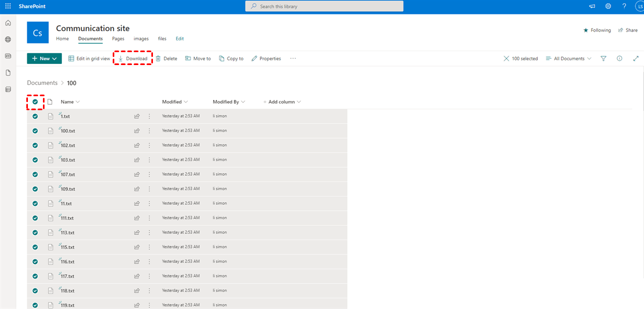Click the Help question mark icon
The image size is (644, 309).
(x=624, y=6)
